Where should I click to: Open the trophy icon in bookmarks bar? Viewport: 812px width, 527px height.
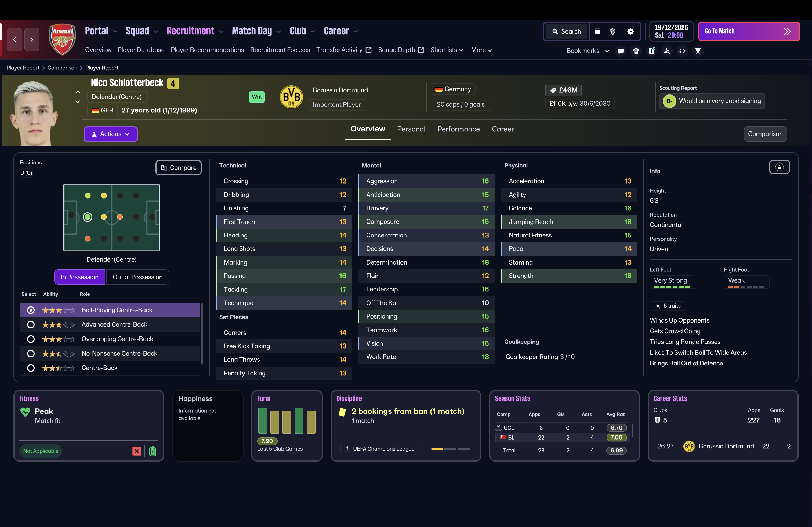click(698, 51)
